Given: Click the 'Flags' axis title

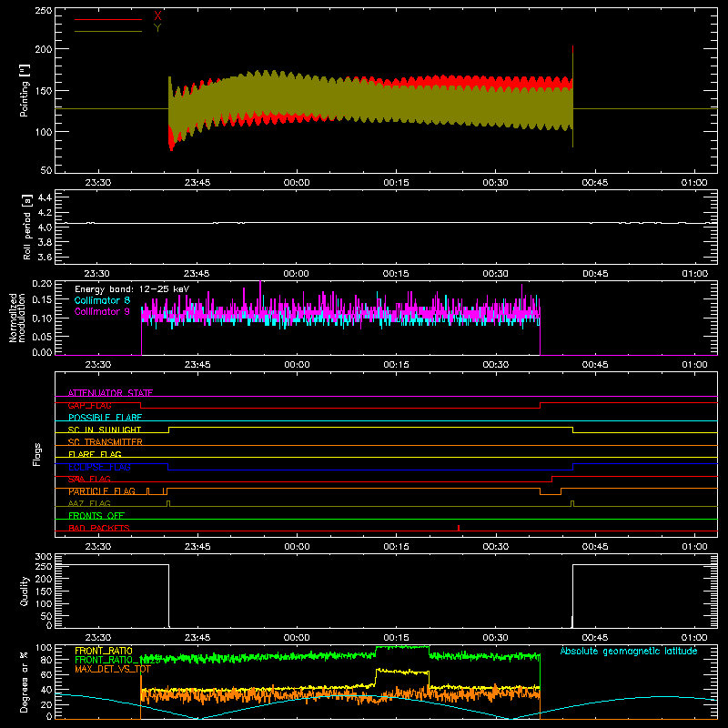Looking at the screenshot, I should point(37,454).
